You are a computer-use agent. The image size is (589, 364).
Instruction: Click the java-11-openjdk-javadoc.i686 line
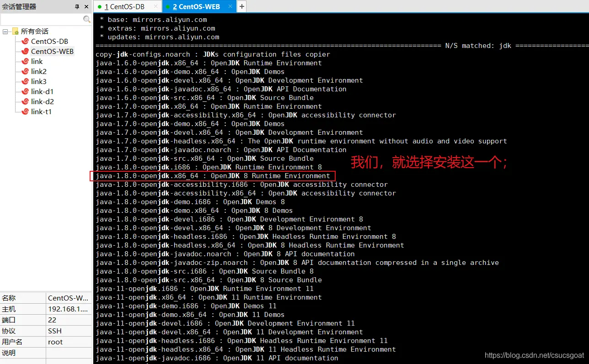(217, 358)
